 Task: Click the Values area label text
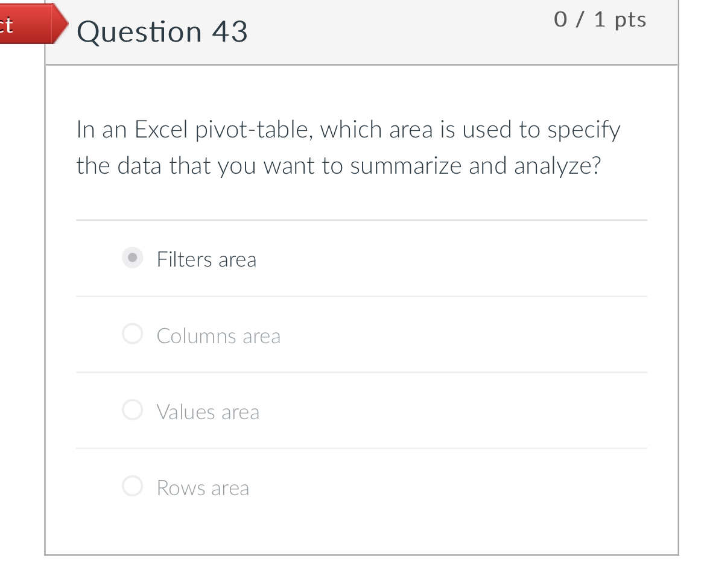pos(208,411)
